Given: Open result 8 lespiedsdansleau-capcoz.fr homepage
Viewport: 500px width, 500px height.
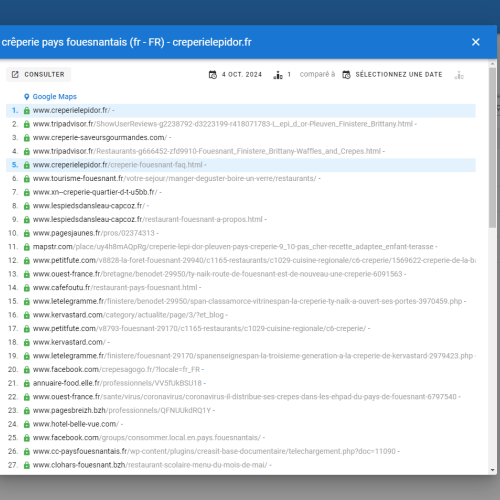Looking at the screenshot, I should 89,206.
